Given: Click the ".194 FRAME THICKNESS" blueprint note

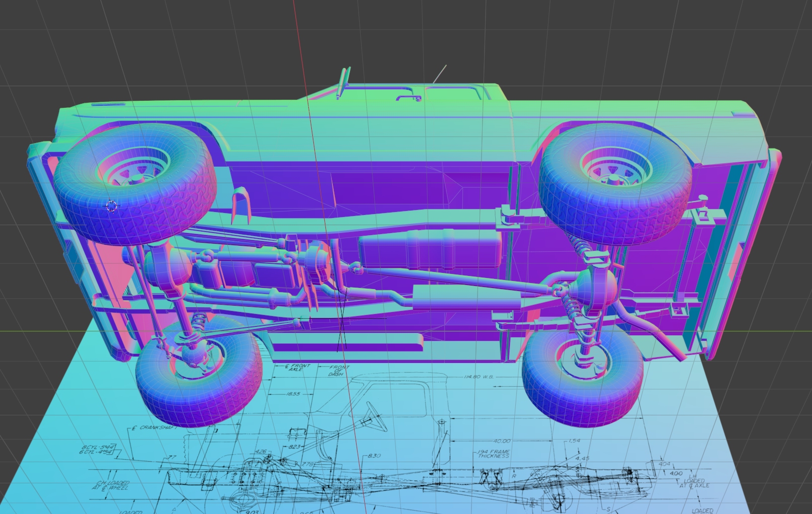Looking at the screenshot, I should point(494,454).
